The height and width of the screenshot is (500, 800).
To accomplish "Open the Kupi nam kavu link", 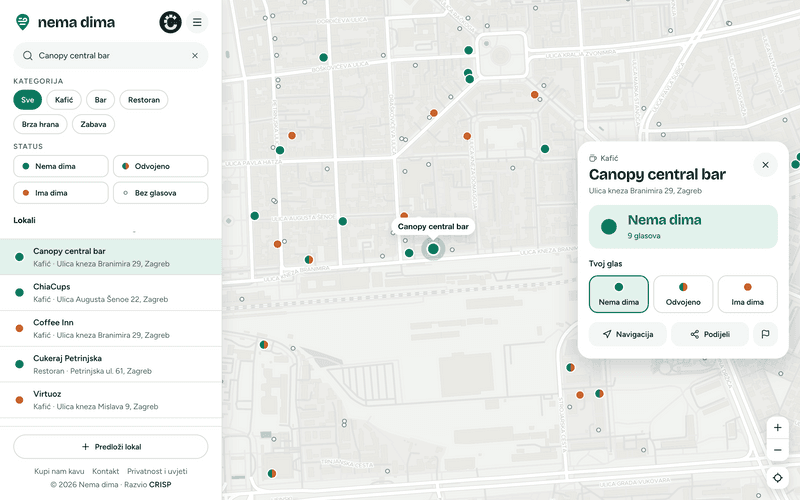I will point(59,471).
